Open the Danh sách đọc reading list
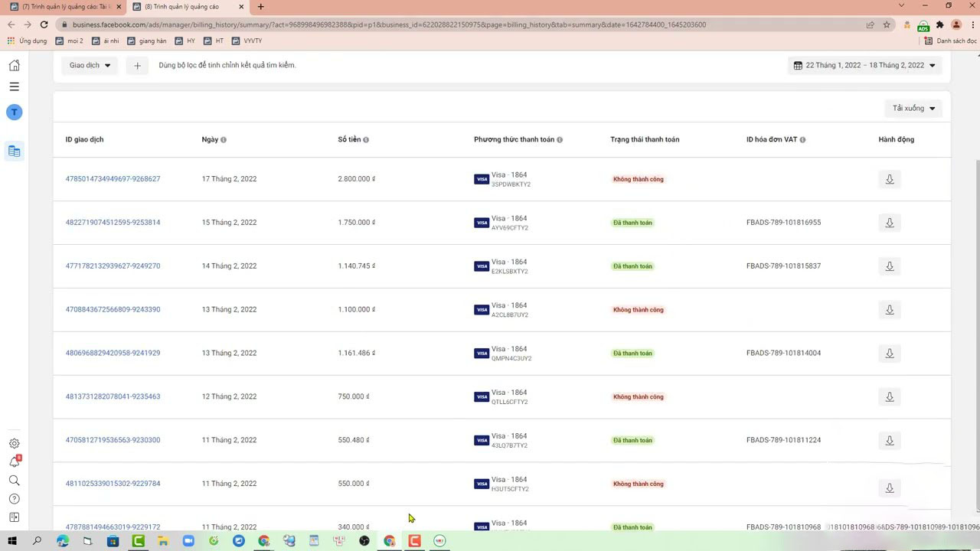Image resolution: width=980 pixels, height=551 pixels. click(x=951, y=41)
